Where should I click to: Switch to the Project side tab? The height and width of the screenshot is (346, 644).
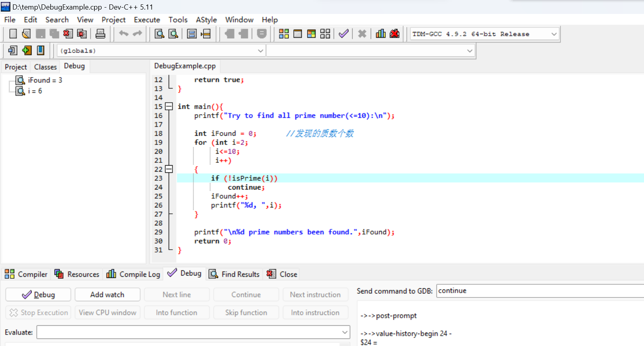click(16, 67)
